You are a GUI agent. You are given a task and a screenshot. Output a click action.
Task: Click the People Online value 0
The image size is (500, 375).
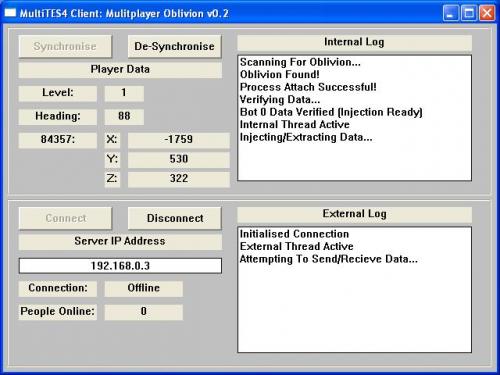coord(144,312)
